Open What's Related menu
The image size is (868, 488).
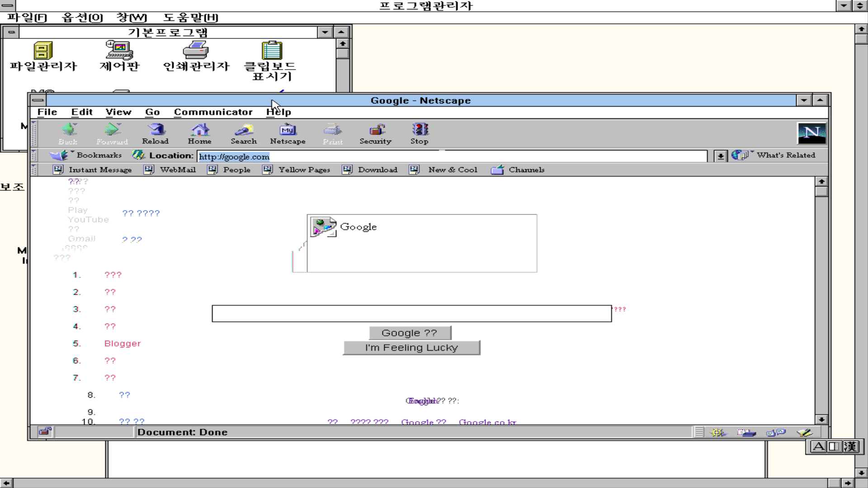point(774,155)
